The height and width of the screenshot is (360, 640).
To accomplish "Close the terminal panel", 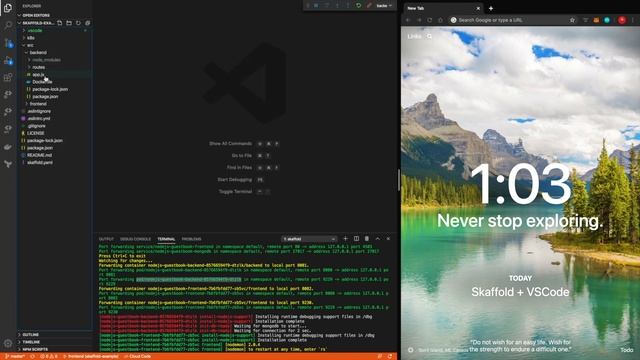I will (x=388, y=239).
